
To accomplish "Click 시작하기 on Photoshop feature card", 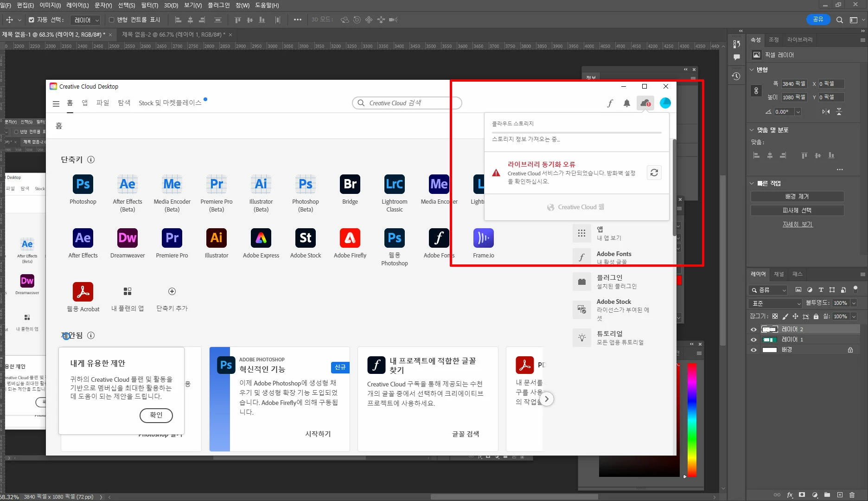I will (318, 434).
